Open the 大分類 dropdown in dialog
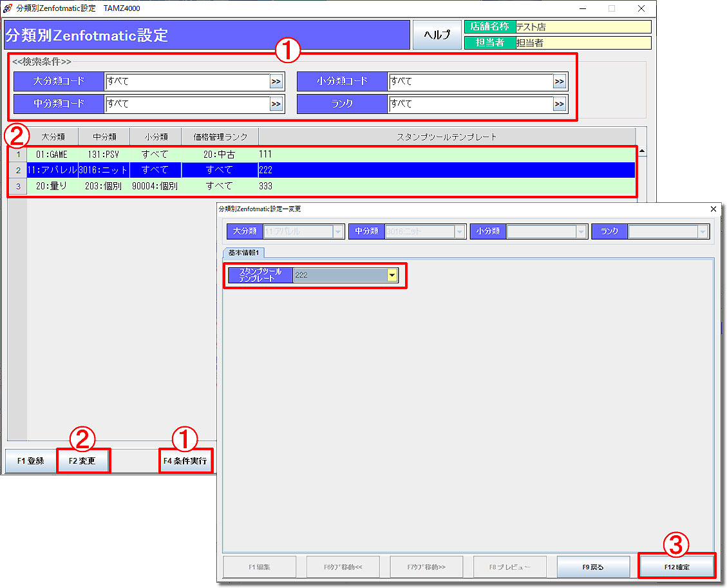The image size is (727, 588). pyautogui.click(x=338, y=231)
